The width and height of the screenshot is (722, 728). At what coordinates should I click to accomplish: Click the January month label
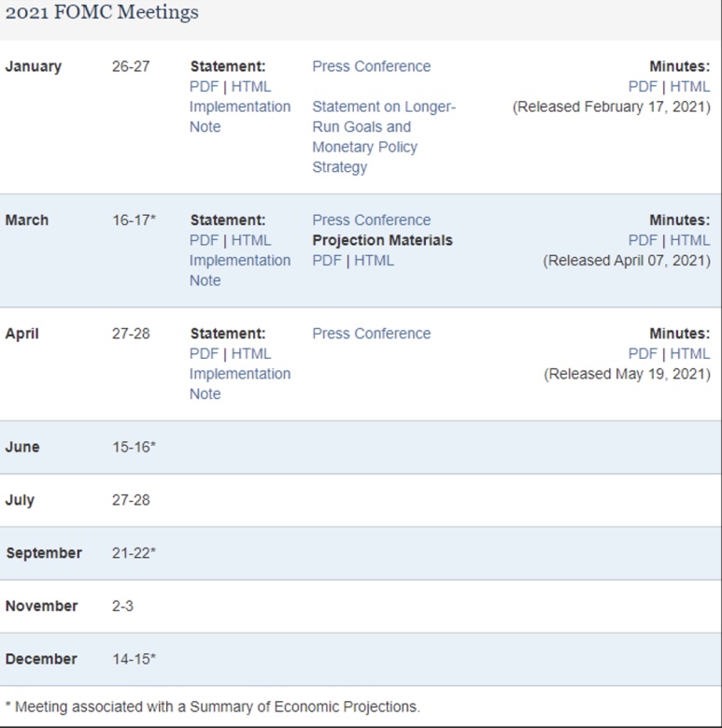click(33, 66)
